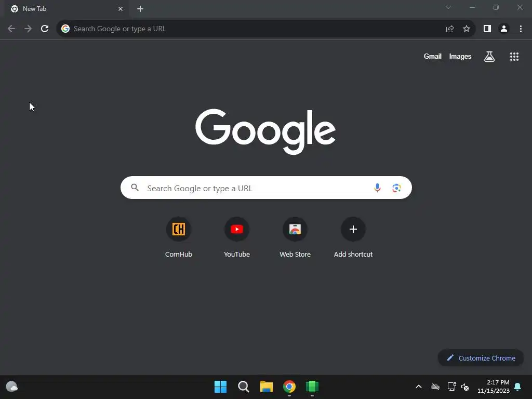The width and height of the screenshot is (532, 399).
Task: Close the New Tab tab
Action: (121, 9)
